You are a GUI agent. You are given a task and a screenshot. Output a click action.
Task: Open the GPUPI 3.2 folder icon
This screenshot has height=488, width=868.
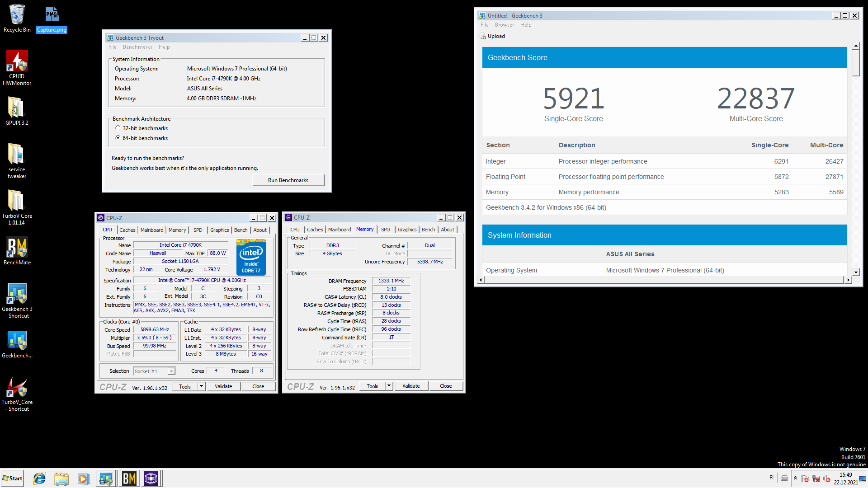tap(17, 111)
